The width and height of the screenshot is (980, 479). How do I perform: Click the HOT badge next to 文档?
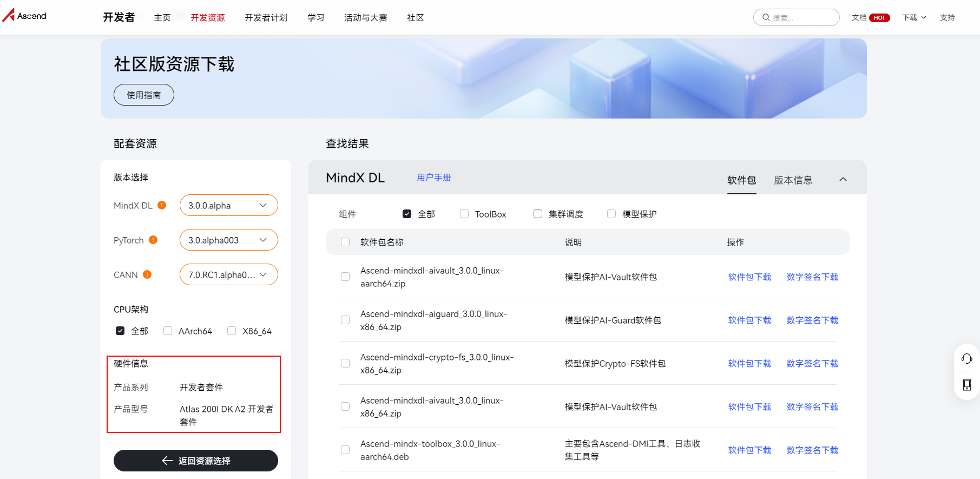coord(879,18)
